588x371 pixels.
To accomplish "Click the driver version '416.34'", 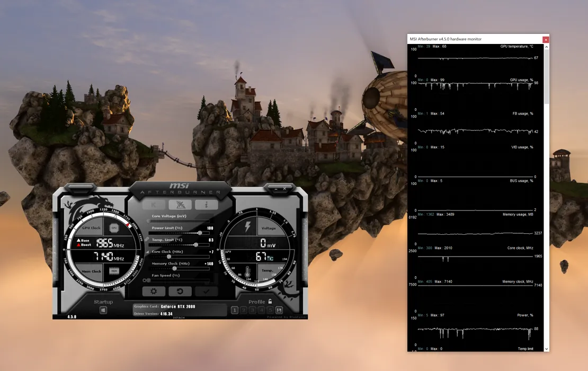I will (x=166, y=314).
